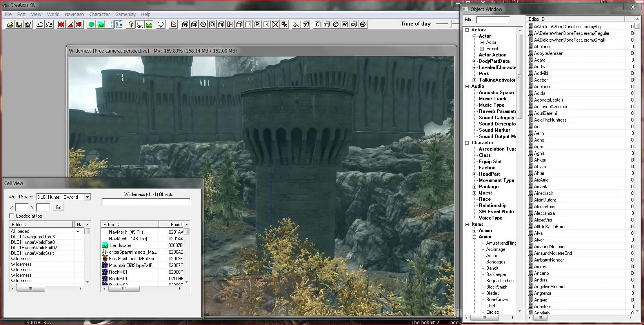
Task: Open the Gameplay menu
Action: (125, 14)
